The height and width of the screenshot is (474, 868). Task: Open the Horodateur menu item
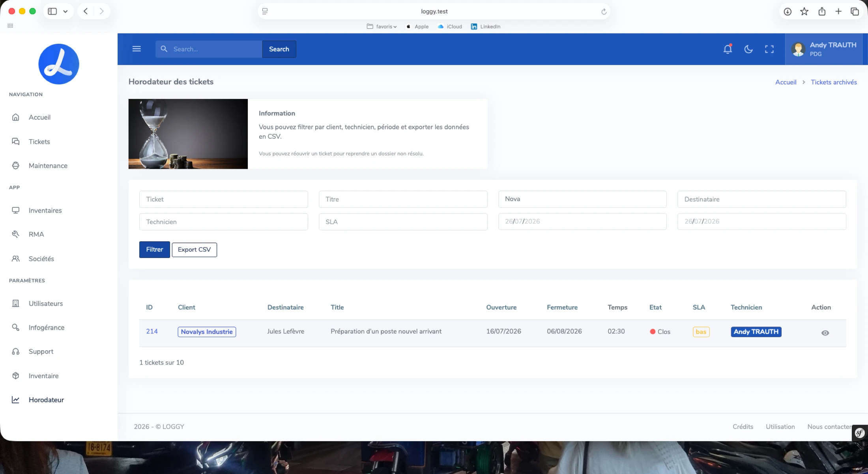click(46, 399)
